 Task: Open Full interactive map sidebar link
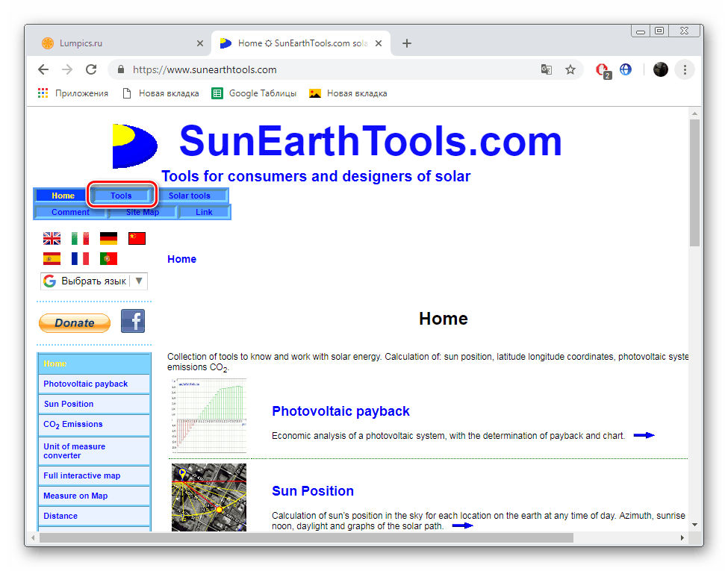pos(94,476)
